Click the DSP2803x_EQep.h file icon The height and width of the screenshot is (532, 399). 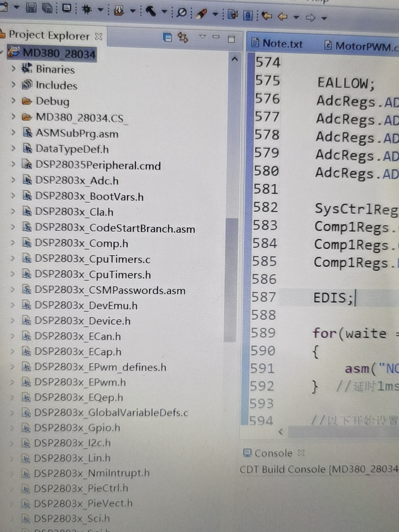(x=26, y=397)
